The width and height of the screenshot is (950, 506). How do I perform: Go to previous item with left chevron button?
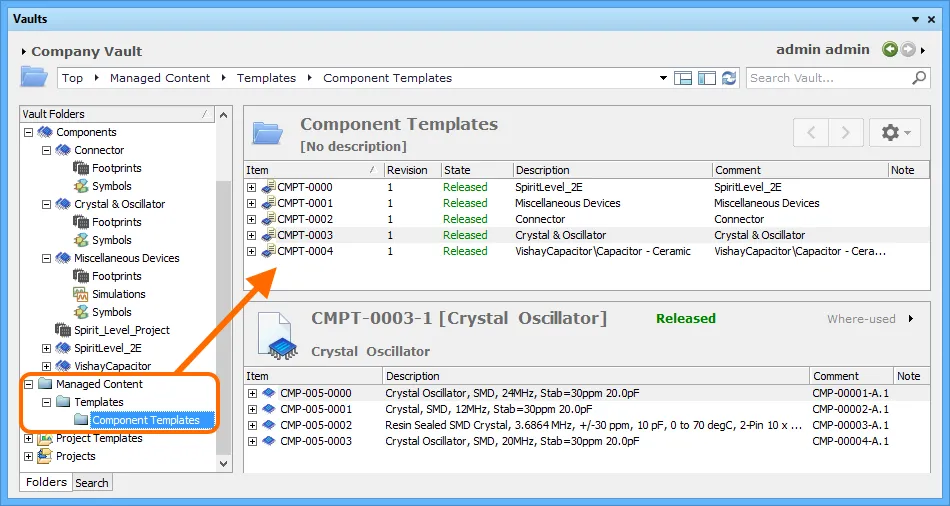(x=811, y=132)
